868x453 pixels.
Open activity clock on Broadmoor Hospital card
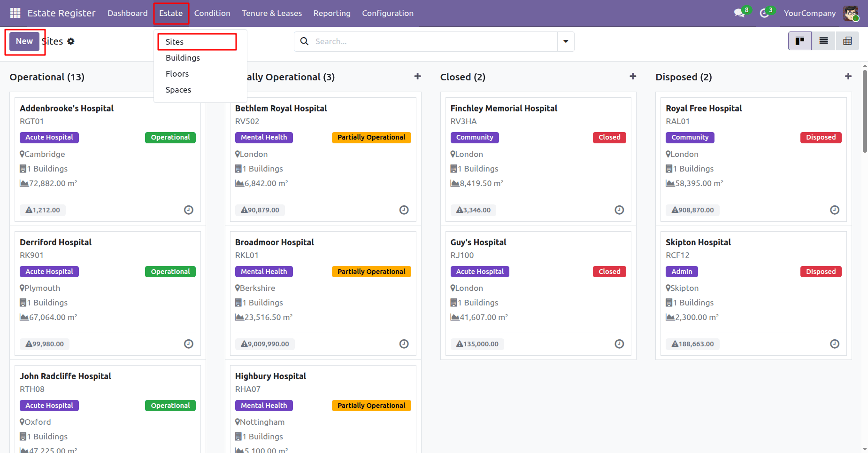(404, 344)
